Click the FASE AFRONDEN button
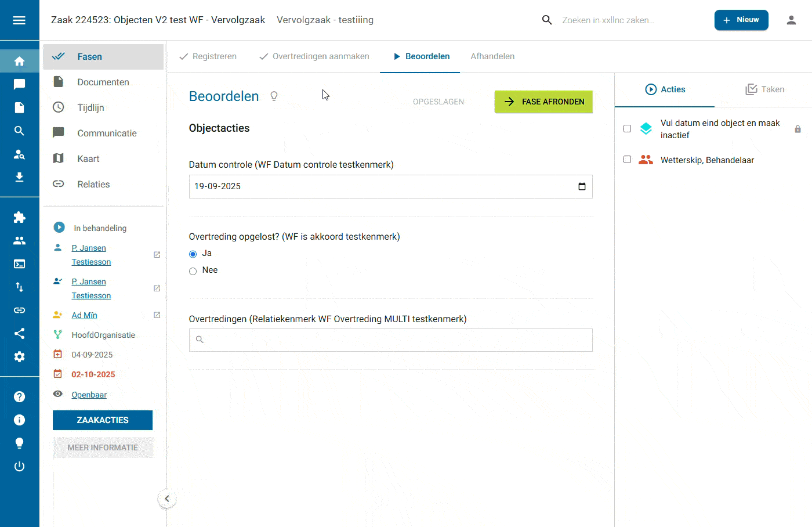The width and height of the screenshot is (812, 527). click(x=543, y=102)
